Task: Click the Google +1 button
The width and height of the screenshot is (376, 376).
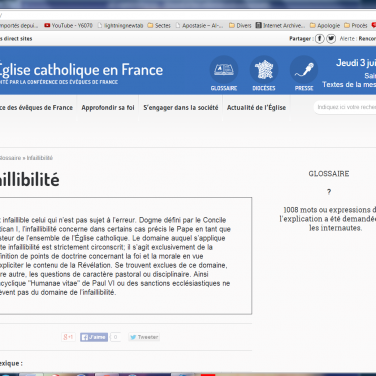Action: 68,337
